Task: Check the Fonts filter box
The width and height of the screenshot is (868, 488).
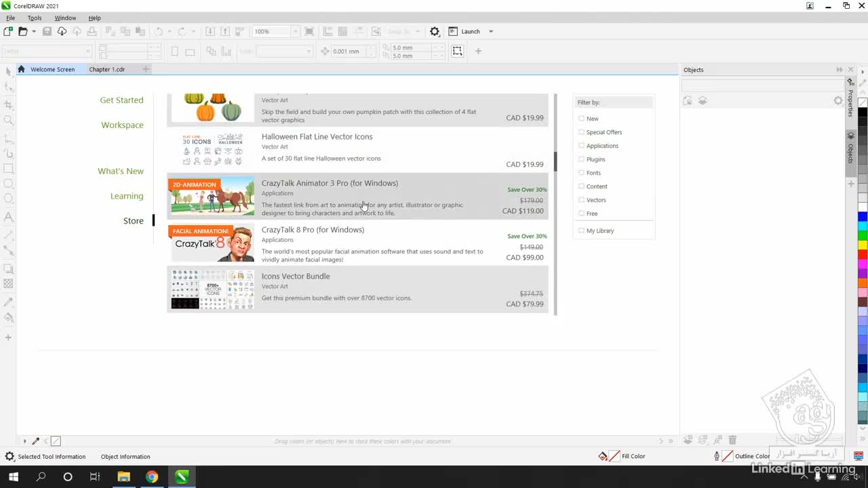Action: tap(581, 173)
